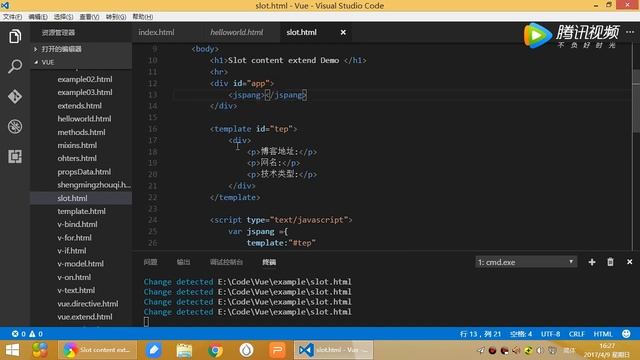Select slot.html in file tree
The width and height of the screenshot is (640, 360).
pyautogui.click(x=81, y=198)
